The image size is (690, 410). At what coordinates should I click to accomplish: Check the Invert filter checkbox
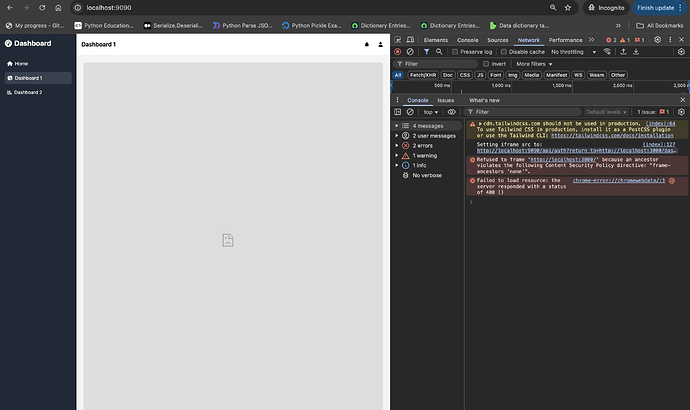(x=486, y=64)
